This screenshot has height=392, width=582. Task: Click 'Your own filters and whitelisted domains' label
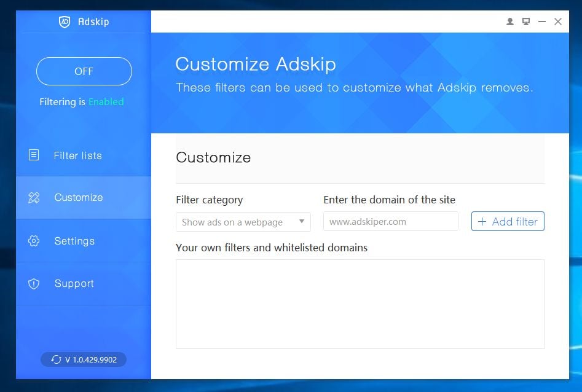272,248
